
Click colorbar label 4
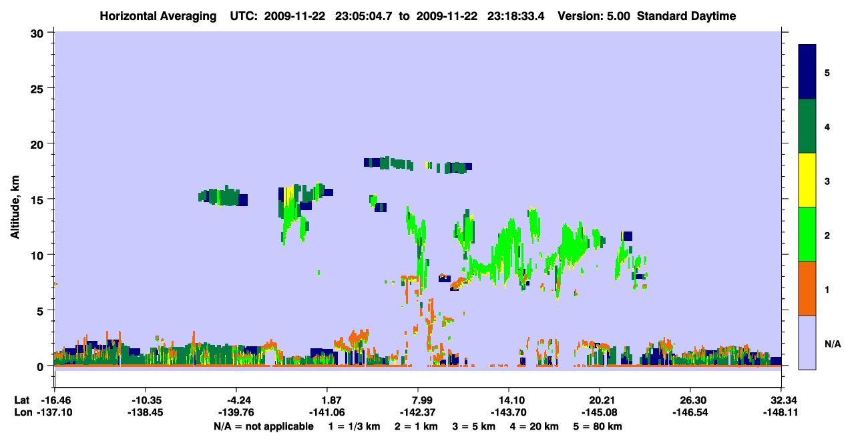point(827,126)
